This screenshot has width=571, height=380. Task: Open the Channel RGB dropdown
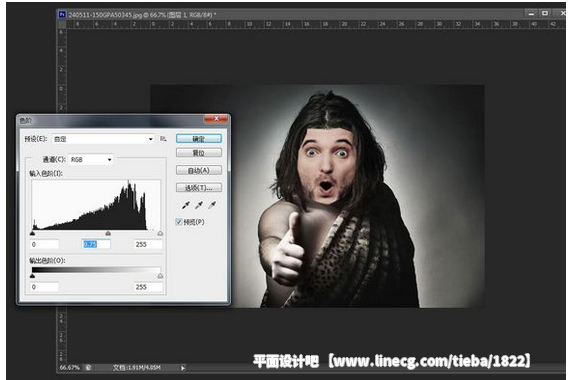pos(91,159)
